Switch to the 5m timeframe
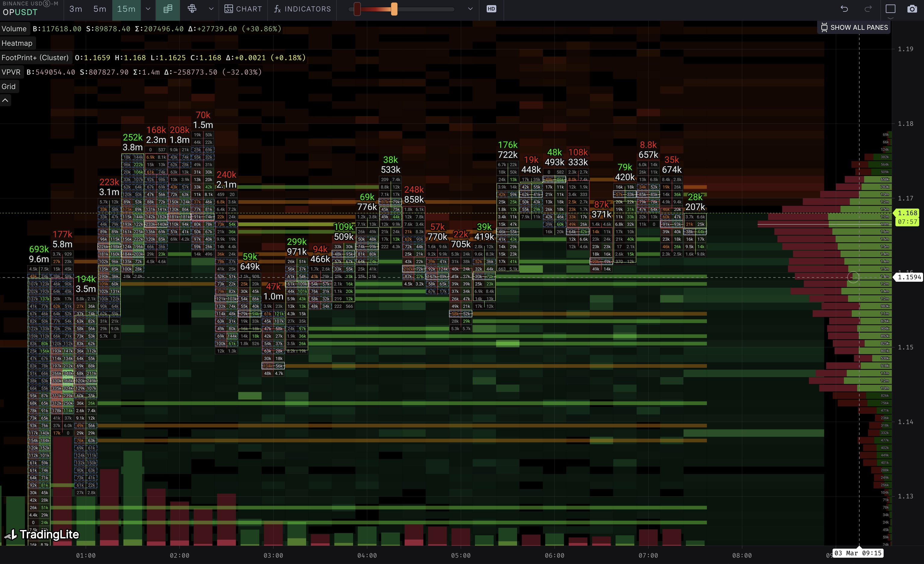 100,9
